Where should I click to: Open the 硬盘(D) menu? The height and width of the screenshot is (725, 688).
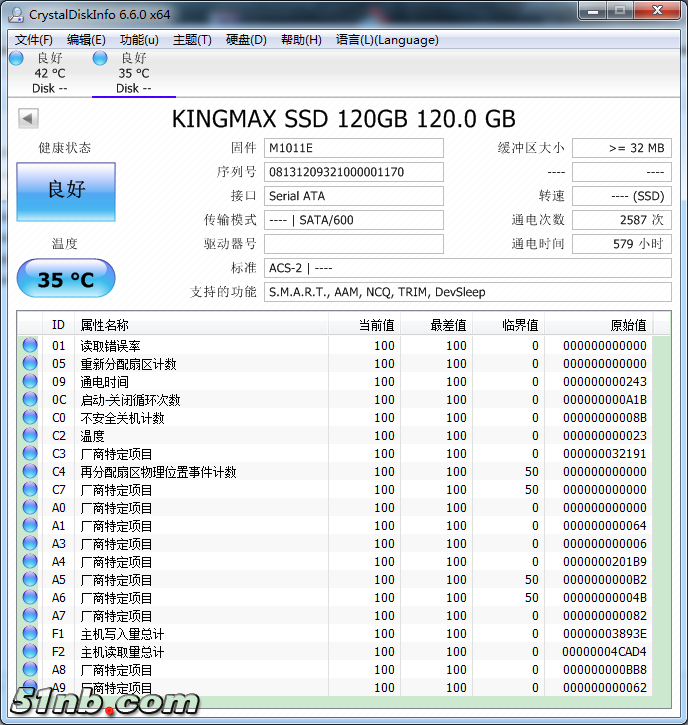click(246, 40)
